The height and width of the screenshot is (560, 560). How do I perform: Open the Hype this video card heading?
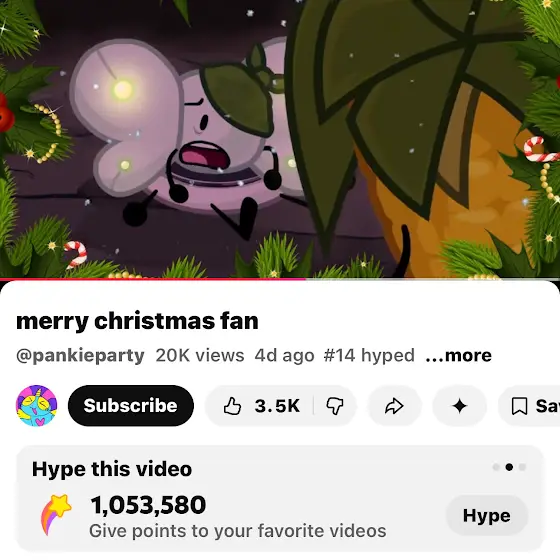(112, 469)
